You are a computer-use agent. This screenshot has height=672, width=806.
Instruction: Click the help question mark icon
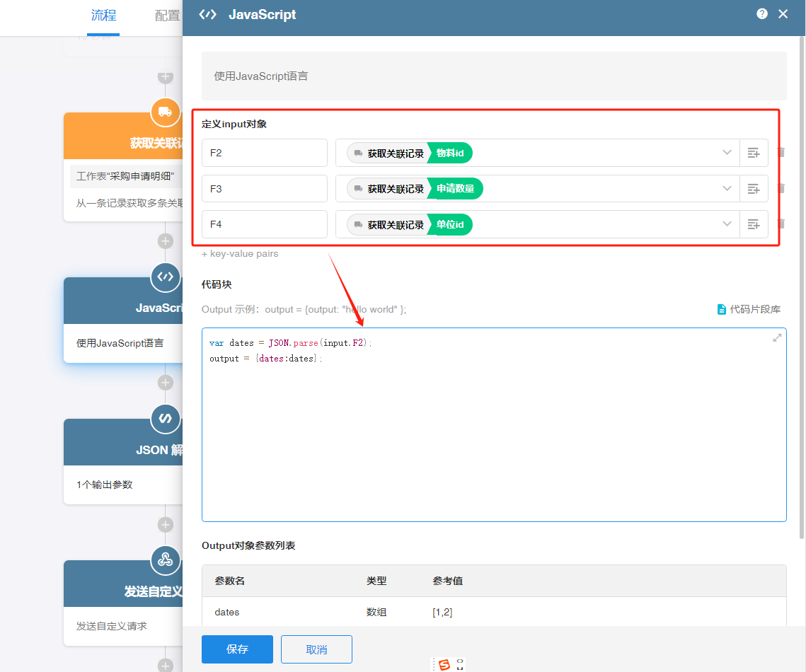pyautogui.click(x=762, y=14)
